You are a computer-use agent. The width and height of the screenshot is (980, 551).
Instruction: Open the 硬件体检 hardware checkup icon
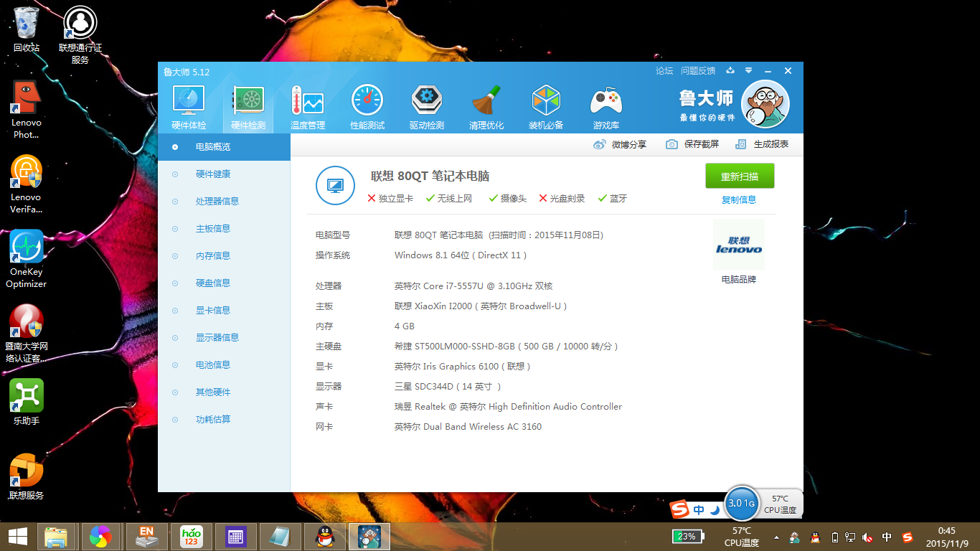[x=189, y=103]
